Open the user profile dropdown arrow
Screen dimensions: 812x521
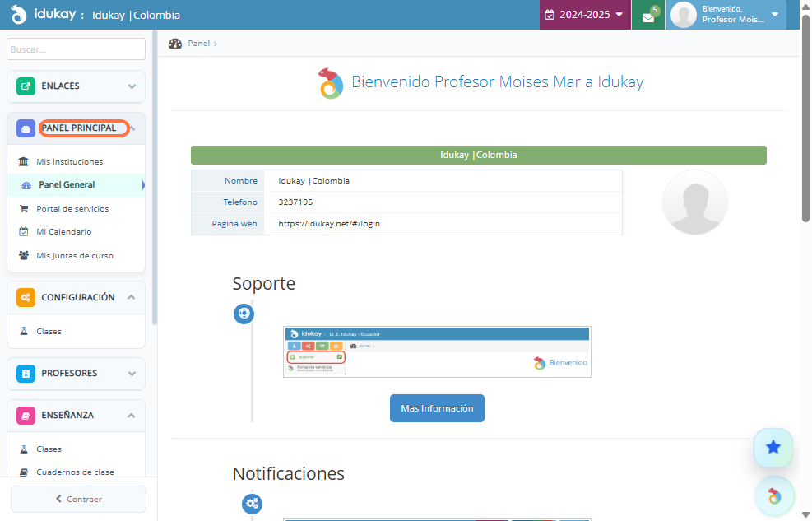[775, 15]
